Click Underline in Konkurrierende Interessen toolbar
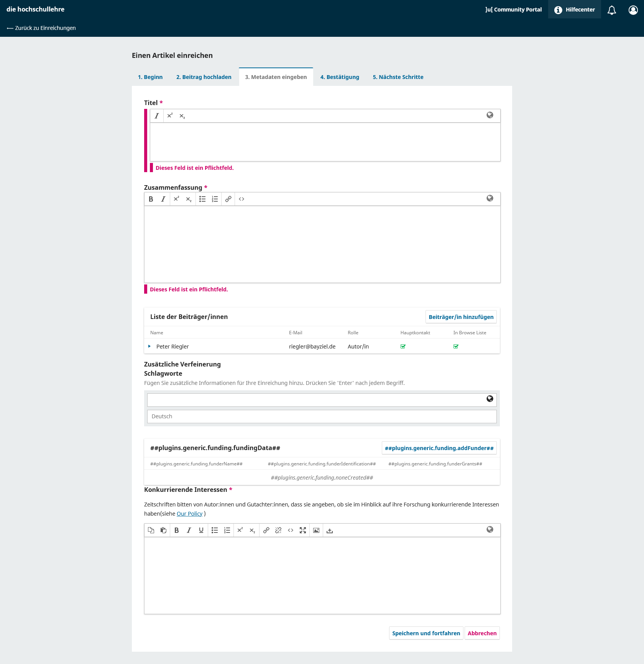The height and width of the screenshot is (664, 644). click(x=201, y=530)
